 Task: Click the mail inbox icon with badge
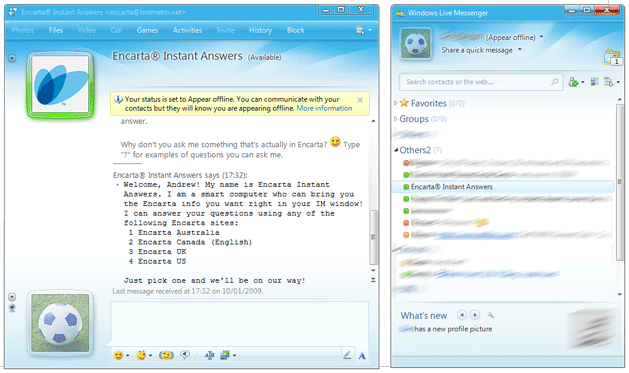click(x=612, y=57)
